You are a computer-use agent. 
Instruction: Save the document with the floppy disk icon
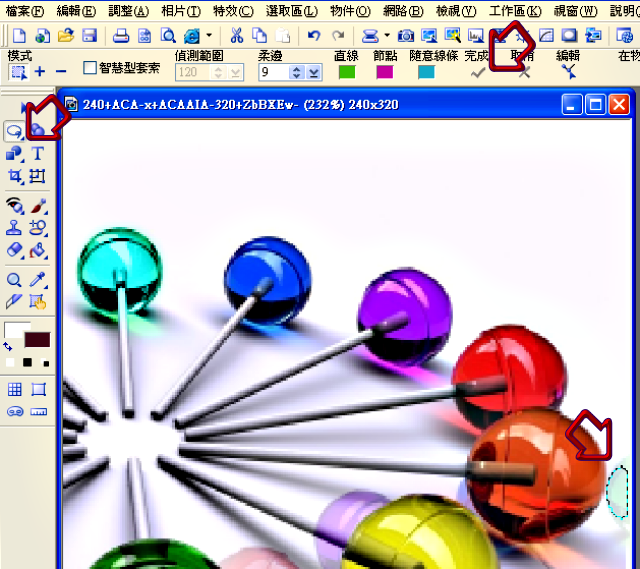89,36
